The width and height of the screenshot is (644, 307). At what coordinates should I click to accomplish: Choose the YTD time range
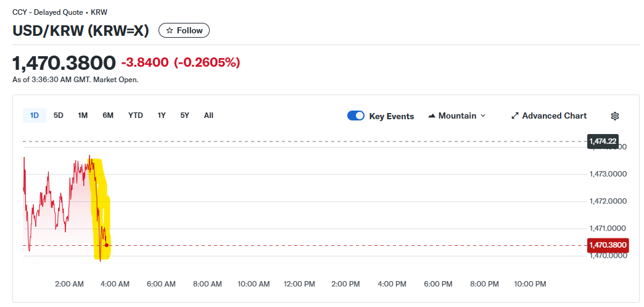[136, 115]
